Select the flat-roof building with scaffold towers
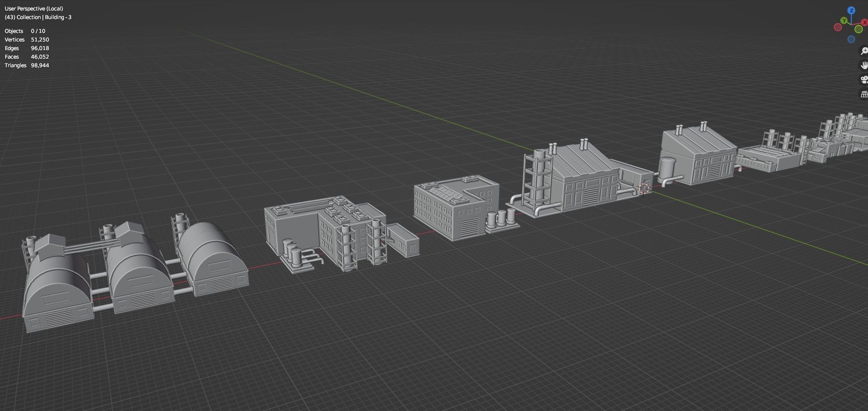 point(341,234)
